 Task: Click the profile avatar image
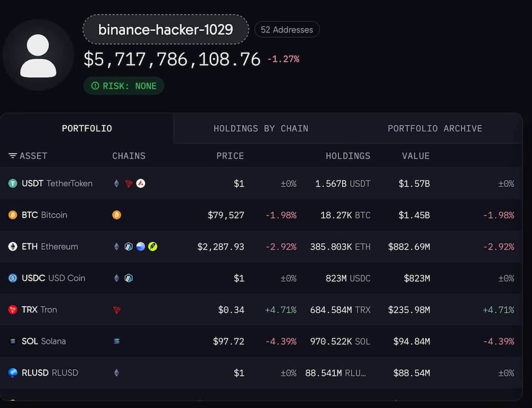pyautogui.click(x=38, y=55)
